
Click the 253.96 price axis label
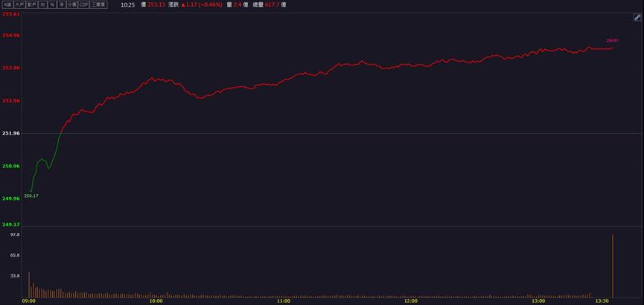(11, 68)
